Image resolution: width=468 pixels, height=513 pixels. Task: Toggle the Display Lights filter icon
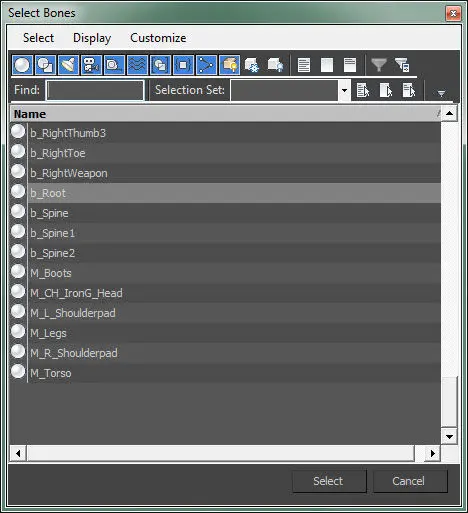coord(68,65)
